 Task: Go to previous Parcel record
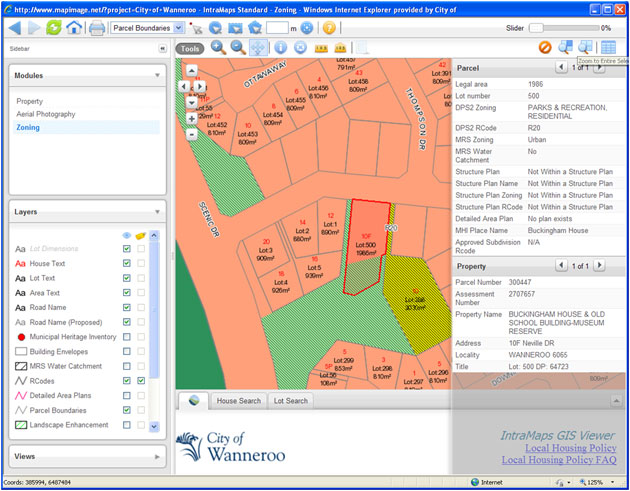click(x=561, y=67)
